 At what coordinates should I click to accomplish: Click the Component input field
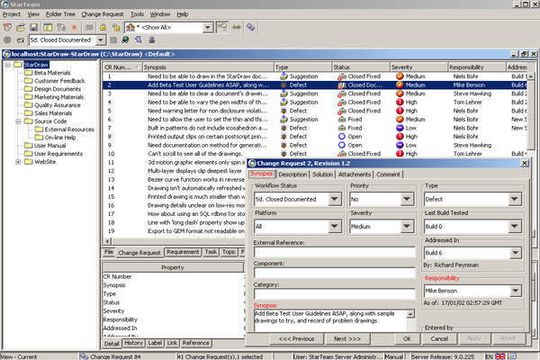[334, 273]
